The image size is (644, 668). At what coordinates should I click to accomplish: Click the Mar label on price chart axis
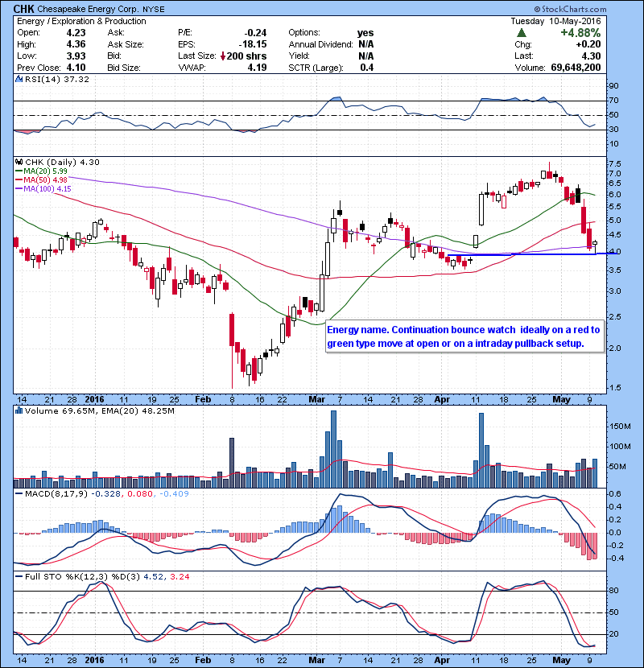click(x=316, y=399)
